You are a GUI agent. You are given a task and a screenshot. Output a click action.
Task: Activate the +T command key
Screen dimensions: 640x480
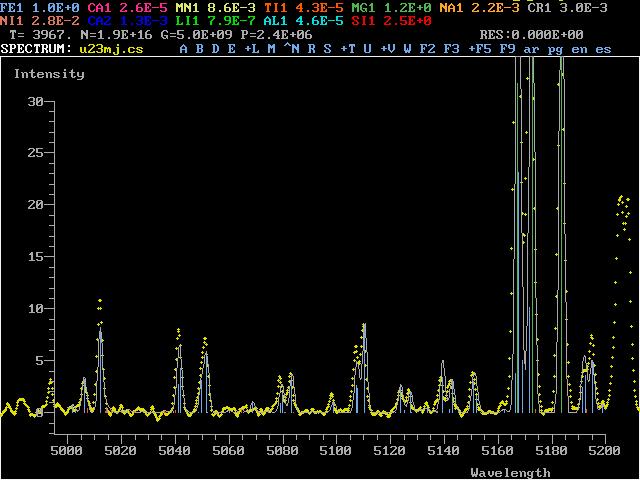(x=348, y=49)
